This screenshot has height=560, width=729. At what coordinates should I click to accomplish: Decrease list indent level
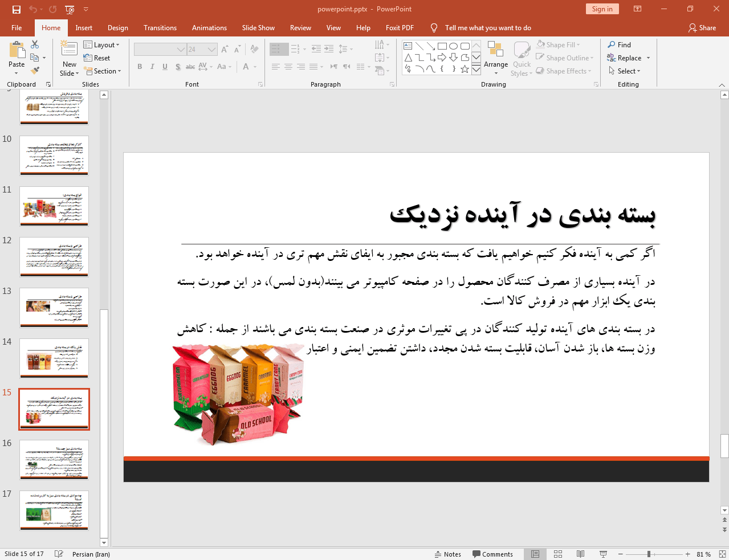pos(316,49)
